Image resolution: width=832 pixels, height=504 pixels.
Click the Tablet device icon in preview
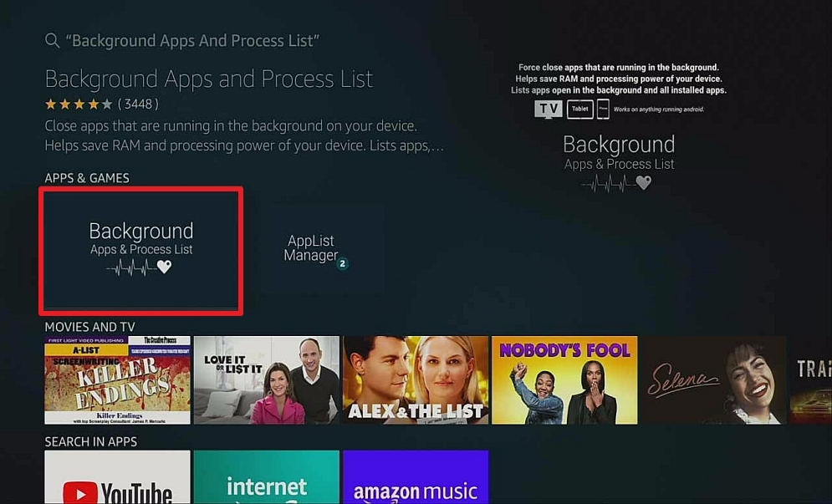580,109
